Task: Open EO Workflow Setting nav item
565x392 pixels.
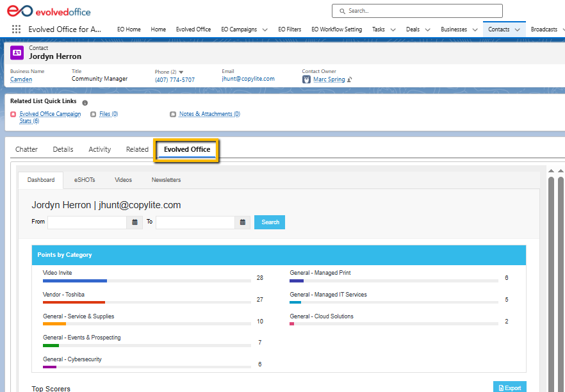Action: tap(336, 29)
